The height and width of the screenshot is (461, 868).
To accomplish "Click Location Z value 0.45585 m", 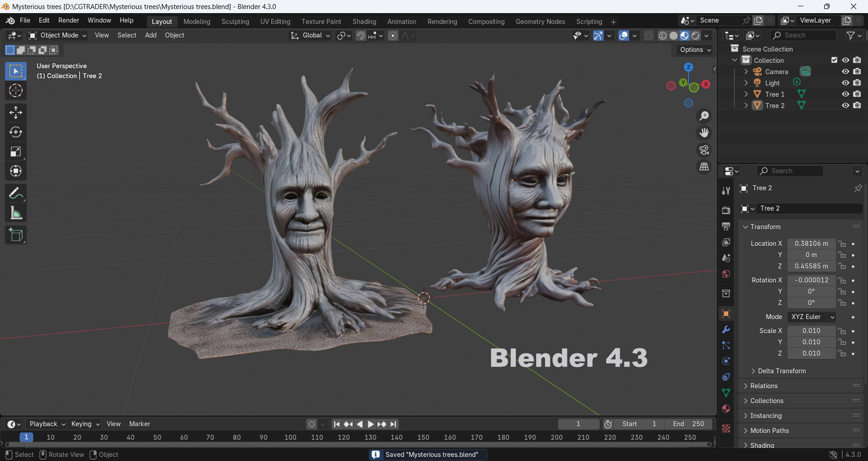I will point(811,266).
